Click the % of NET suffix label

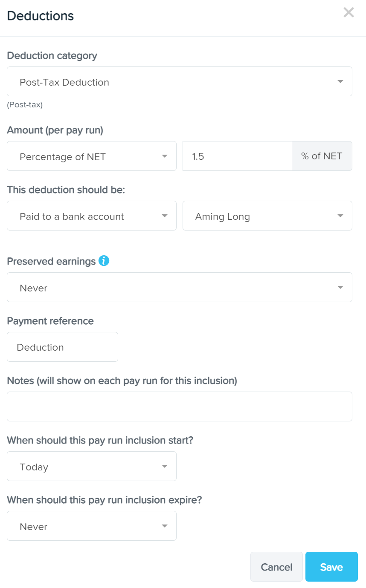pyautogui.click(x=322, y=156)
